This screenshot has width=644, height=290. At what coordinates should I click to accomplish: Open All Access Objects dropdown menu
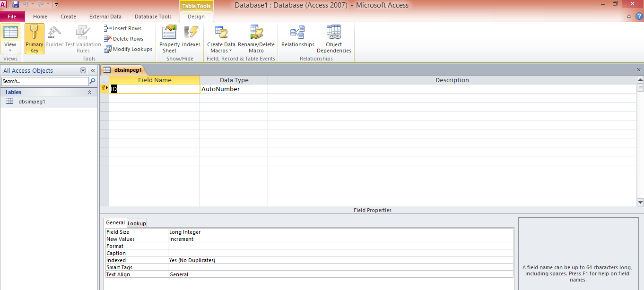(83, 70)
